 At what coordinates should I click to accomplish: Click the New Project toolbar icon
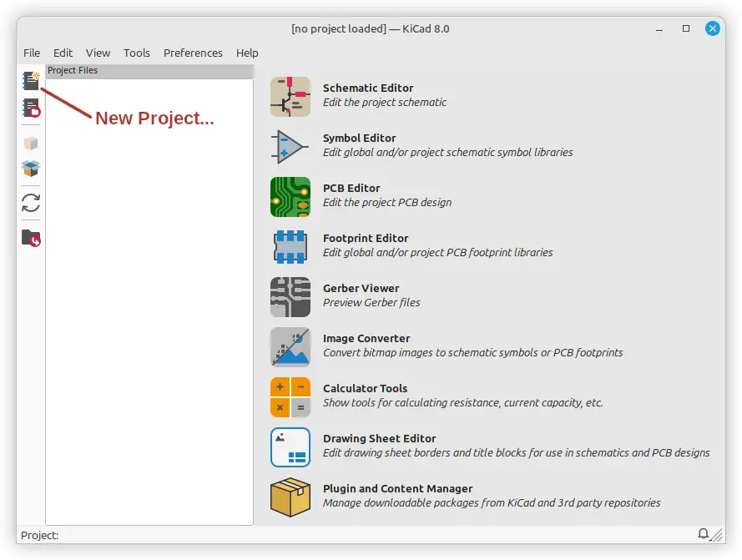(31, 80)
